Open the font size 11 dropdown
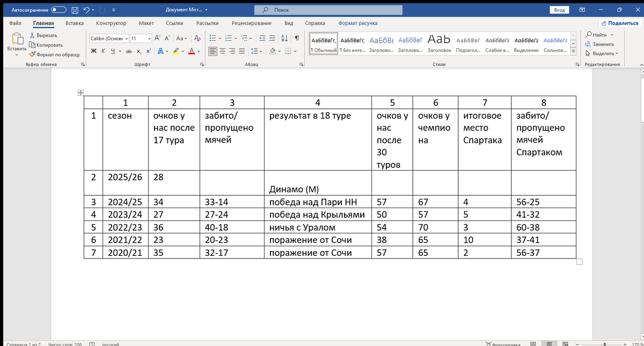 tap(149, 39)
